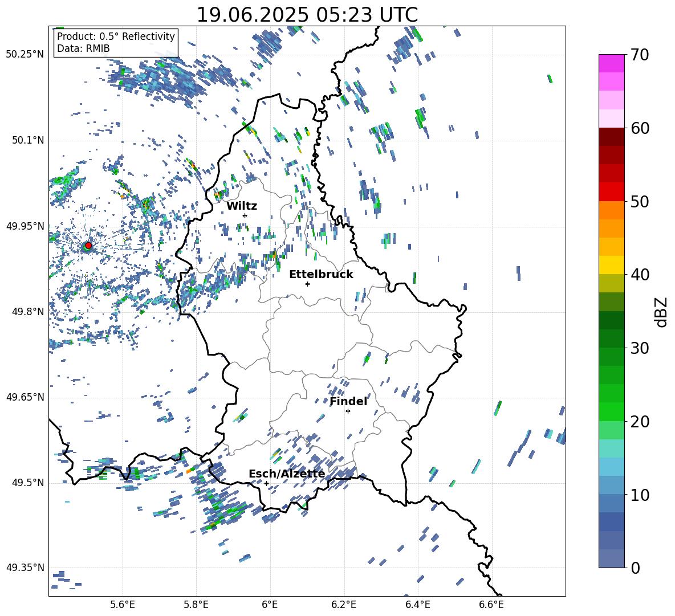675x616 pixels.
Task: Click the Esch/Alzette station cross marker
Action: pyautogui.click(x=266, y=483)
